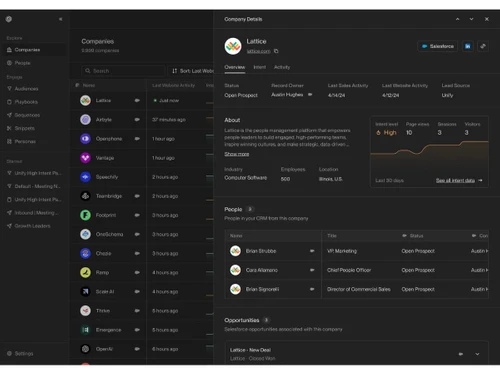
Task: Open People in the sidebar
Action: click(x=33, y=63)
